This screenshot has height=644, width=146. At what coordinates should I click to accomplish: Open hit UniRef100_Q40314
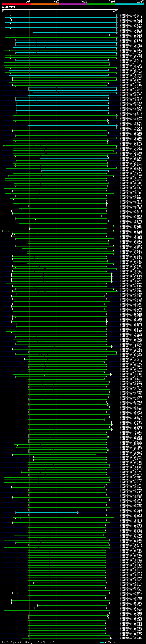(131, 17)
